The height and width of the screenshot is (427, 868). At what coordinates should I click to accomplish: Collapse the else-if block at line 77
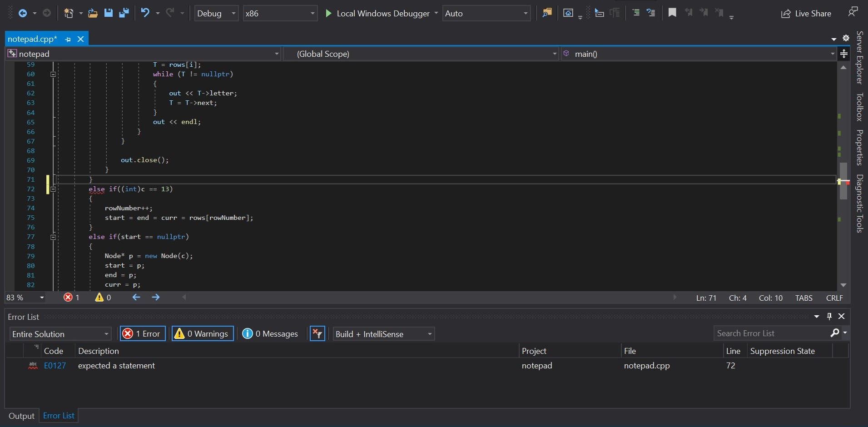53,237
